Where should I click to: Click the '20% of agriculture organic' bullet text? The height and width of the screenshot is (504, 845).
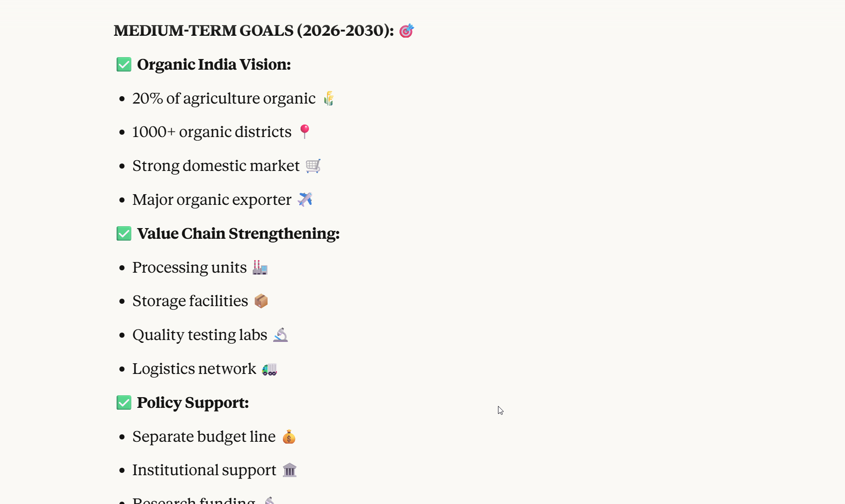pyautogui.click(x=224, y=98)
